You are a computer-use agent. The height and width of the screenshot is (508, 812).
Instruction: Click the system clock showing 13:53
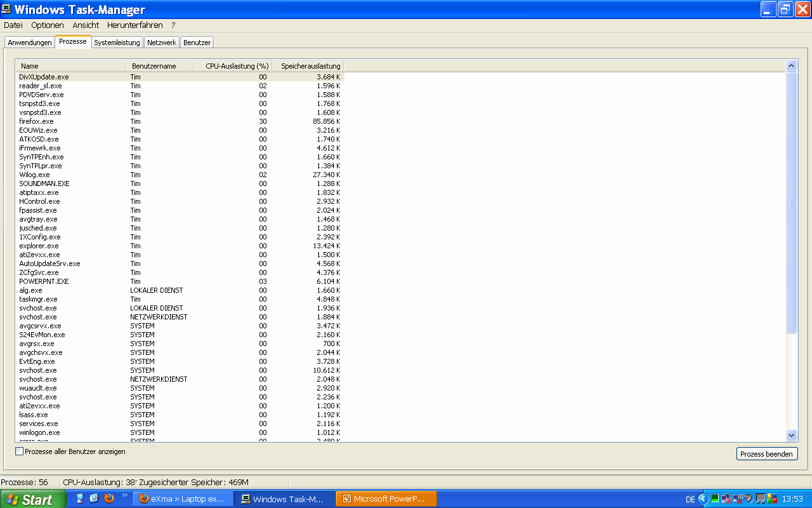click(792, 499)
